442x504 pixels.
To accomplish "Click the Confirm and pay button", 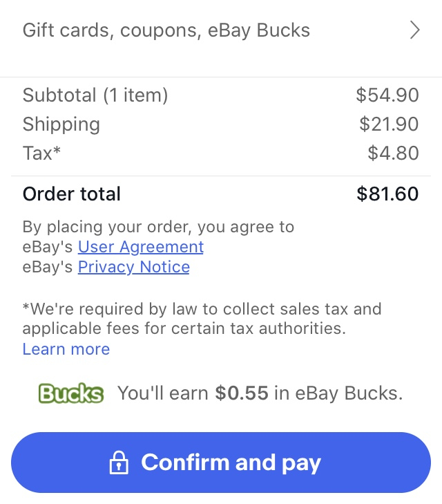I will pyautogui.click(x=221, y=463).
